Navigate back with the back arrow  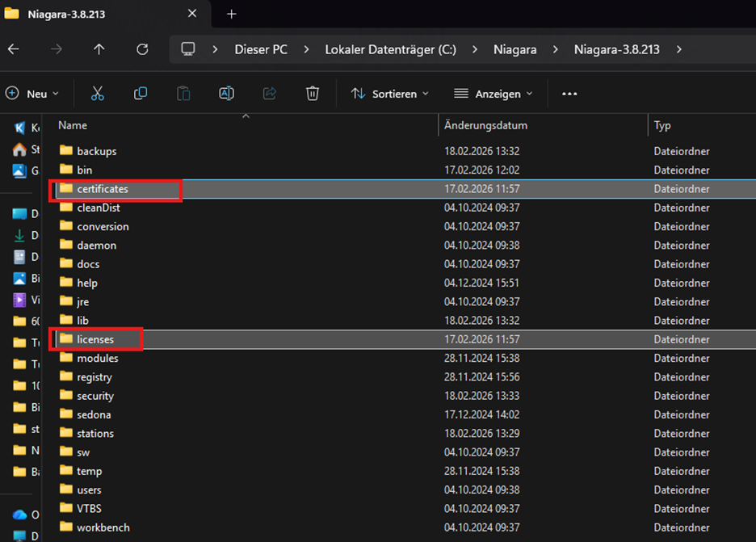[14, 49]
